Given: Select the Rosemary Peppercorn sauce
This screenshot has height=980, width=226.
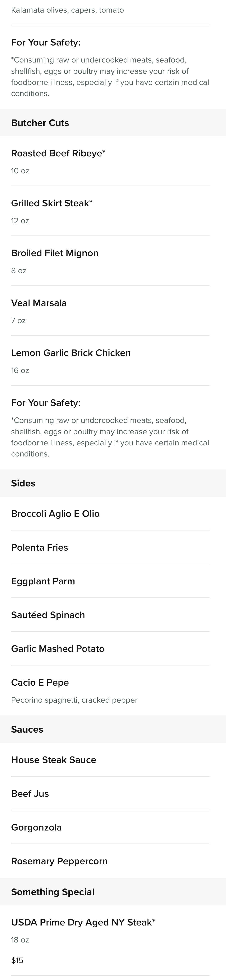Looking at the screenshot, I should click(x=110, y=861).
